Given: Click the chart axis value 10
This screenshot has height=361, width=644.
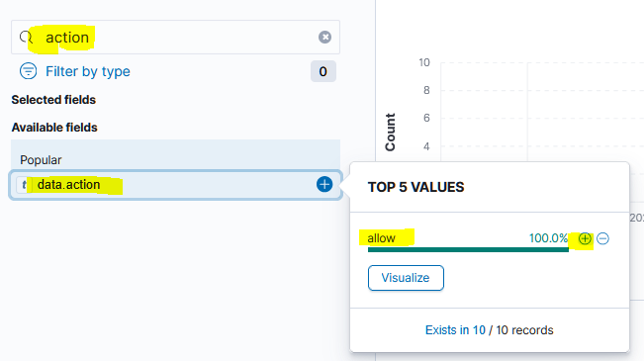Looking at the screenshot, I should pyautogui.click(x=424, y=62).
